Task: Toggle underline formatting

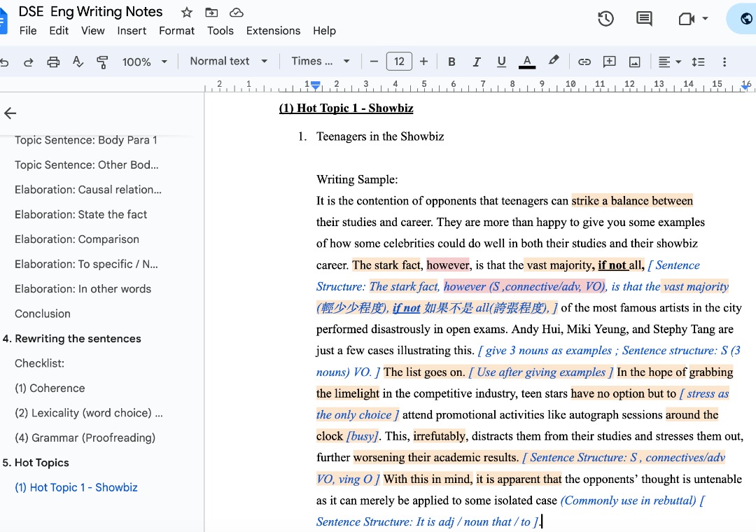Action: coord(501,62)
